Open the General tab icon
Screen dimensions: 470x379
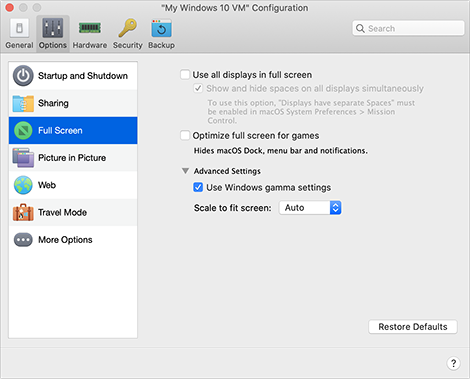click(19, 28)
